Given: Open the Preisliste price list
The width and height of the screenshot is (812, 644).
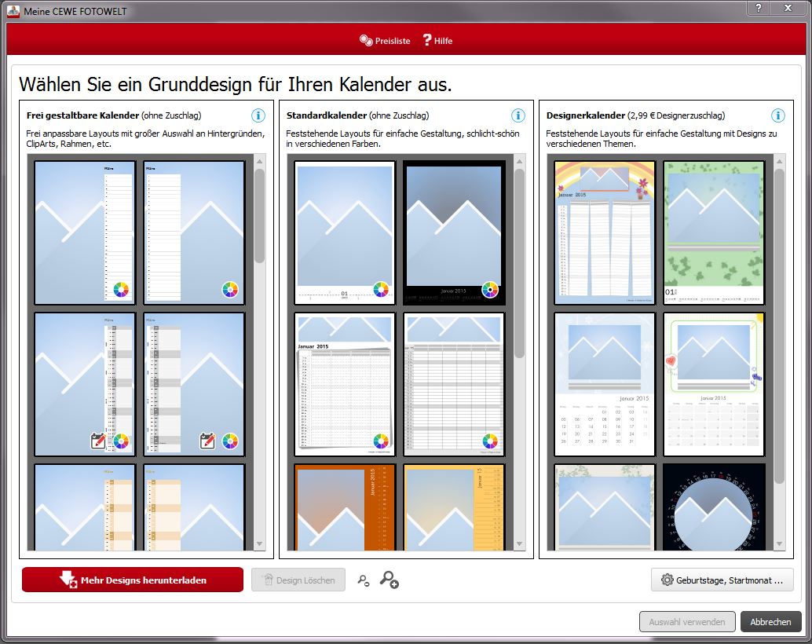Looking at the screenshot, I should pyautogui.click(x=385, y=40).
